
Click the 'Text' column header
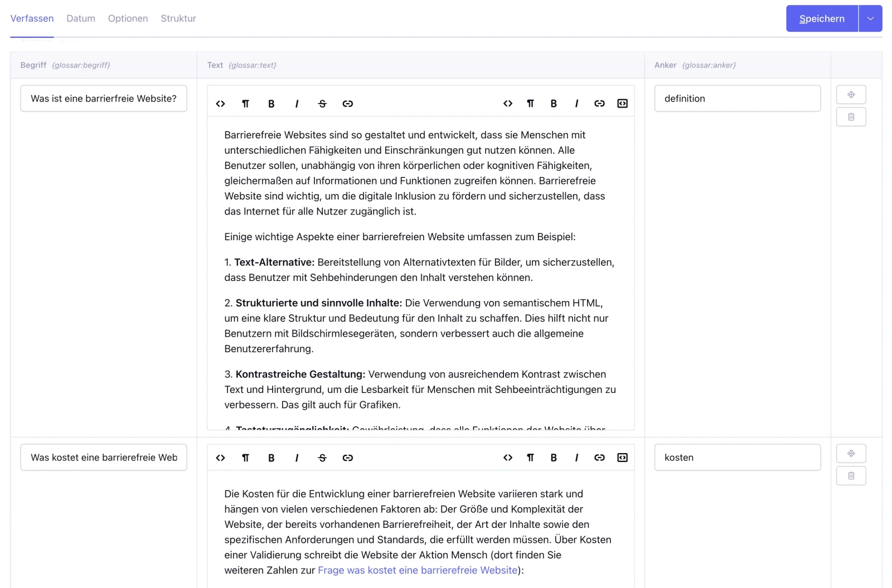(215, 65)
